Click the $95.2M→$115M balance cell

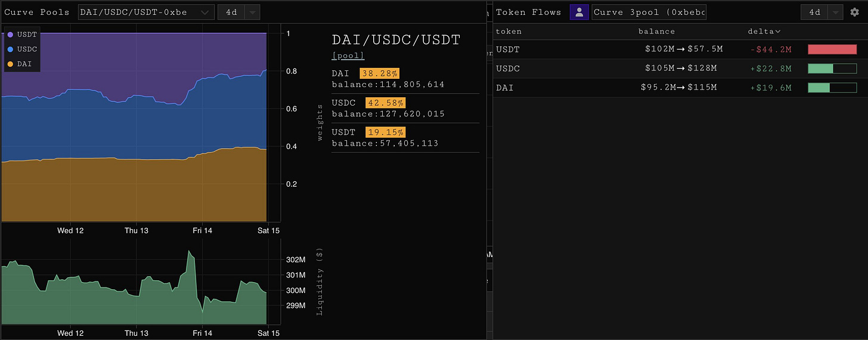pyautogui.click(x=678, y=88)
